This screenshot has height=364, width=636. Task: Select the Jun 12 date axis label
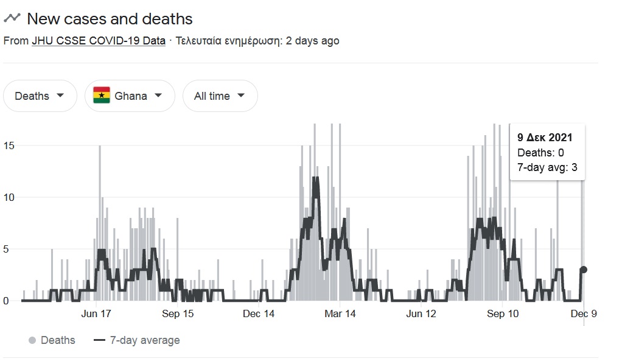pos(421,314)
